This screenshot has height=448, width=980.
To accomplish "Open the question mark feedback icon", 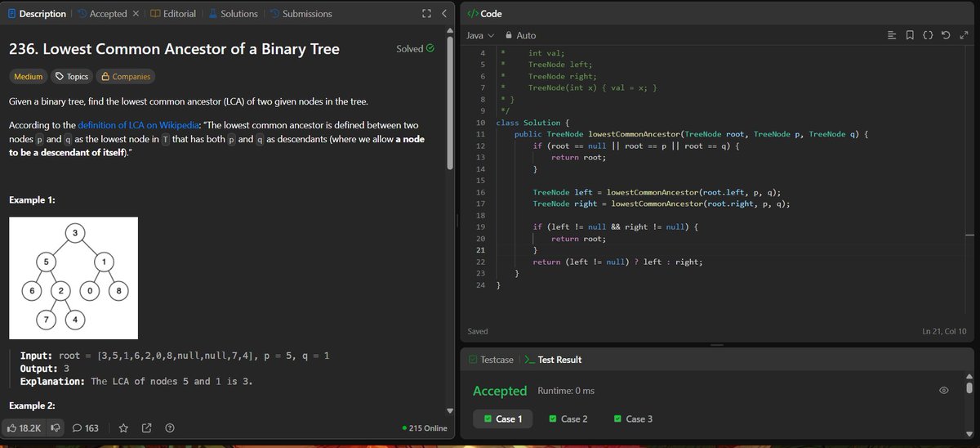I will click(x=170, y=428).
